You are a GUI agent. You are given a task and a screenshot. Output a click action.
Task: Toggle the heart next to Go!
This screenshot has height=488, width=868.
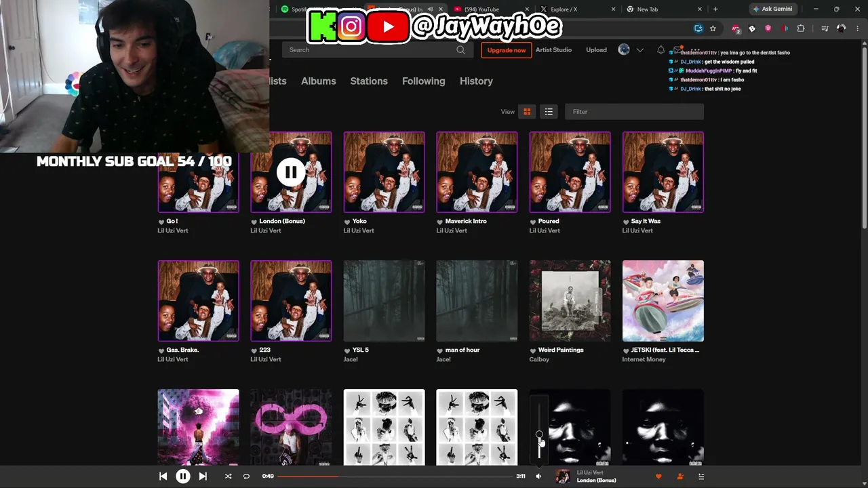pos(161,222)
